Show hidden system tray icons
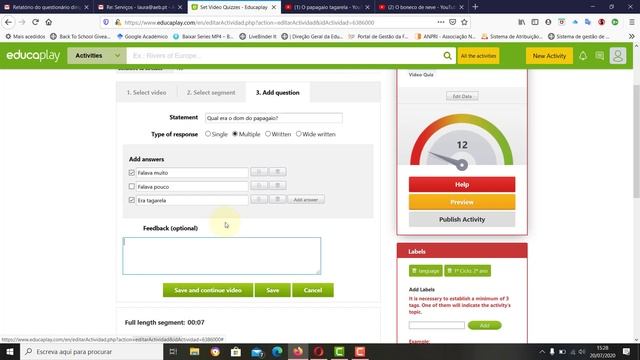The height and width of the screenshot is (360, 640). (x=542, y=351)
